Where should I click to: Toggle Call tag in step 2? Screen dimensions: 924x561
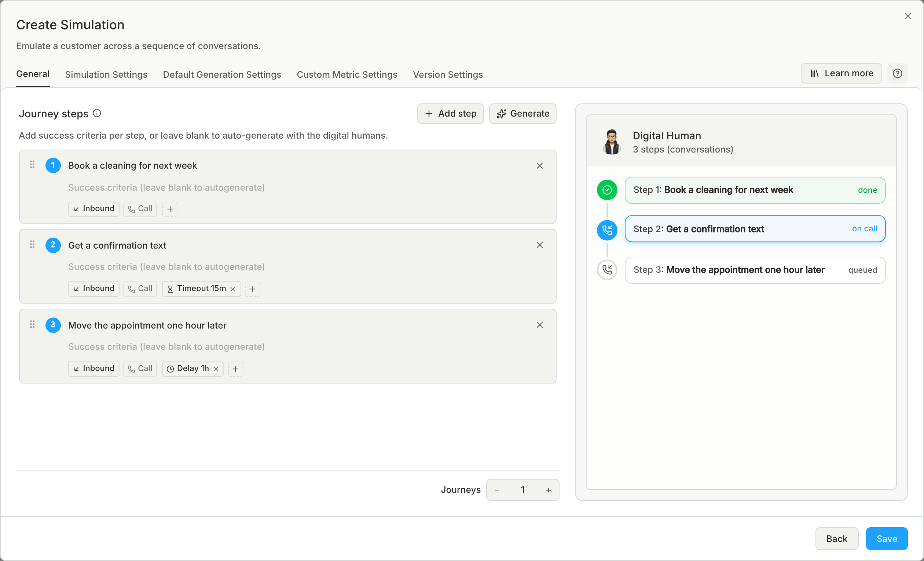(x=140, y=289)
